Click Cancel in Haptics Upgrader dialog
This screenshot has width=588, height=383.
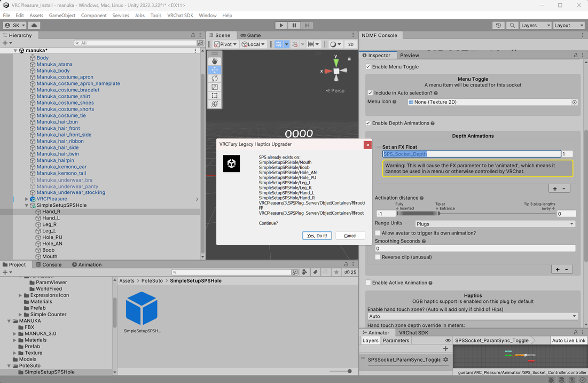350,236
